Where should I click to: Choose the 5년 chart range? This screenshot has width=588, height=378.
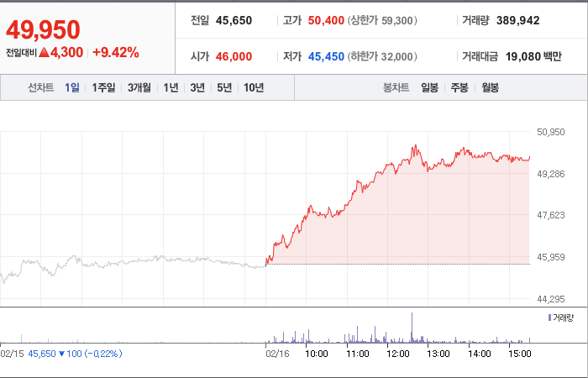pos(224,87)
